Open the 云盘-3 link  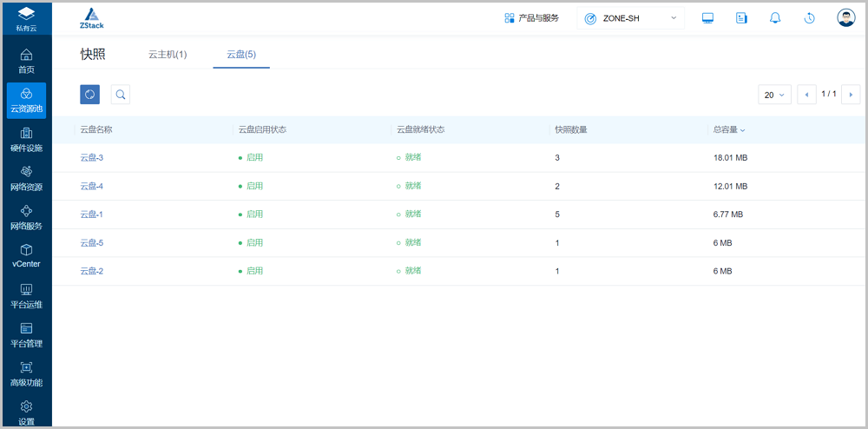(92, 158)
